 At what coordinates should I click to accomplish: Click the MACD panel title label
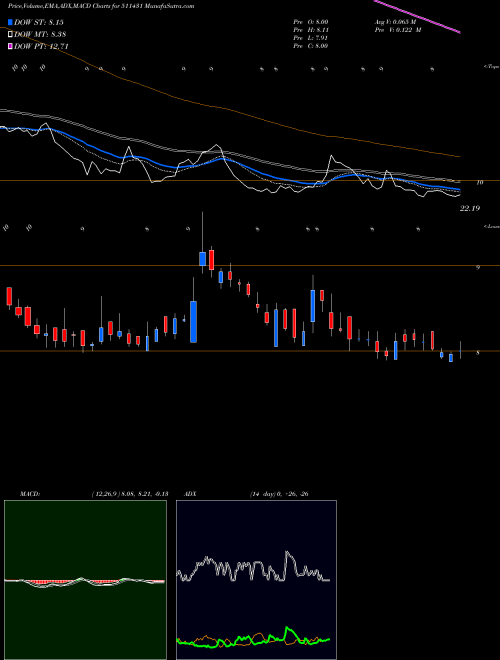(29, 494)
